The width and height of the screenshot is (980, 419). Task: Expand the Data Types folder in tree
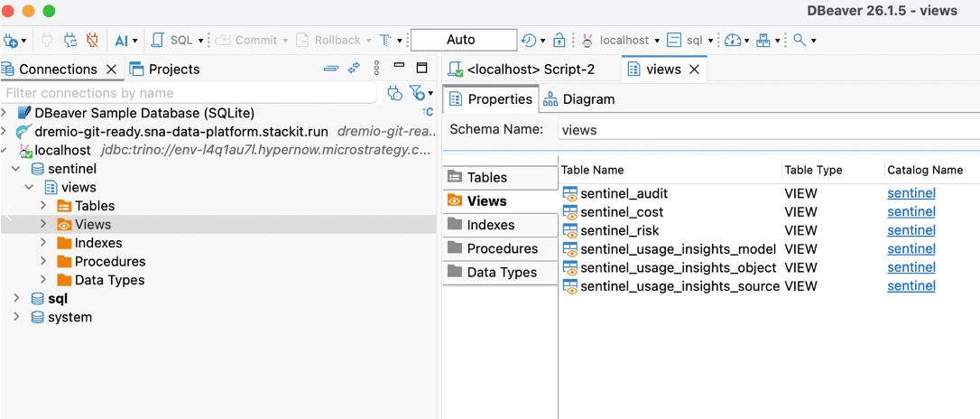pyautogui.click(x=43, y=280)
